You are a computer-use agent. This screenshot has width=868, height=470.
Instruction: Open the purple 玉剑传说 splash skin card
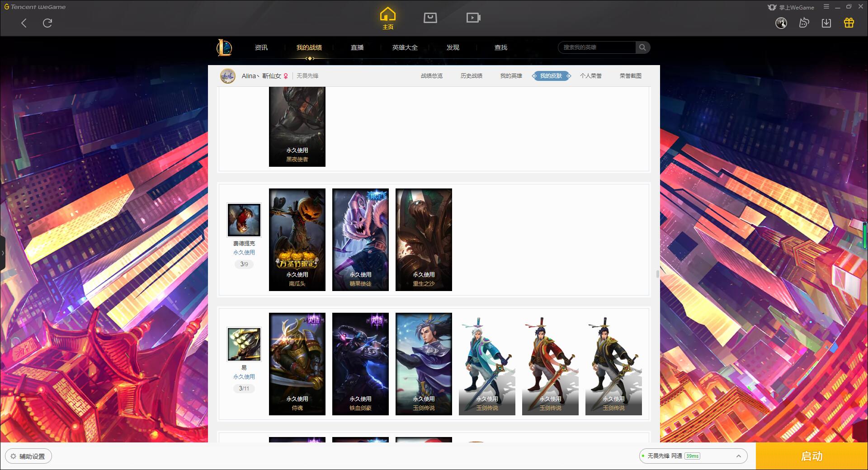tap(424, 364)
